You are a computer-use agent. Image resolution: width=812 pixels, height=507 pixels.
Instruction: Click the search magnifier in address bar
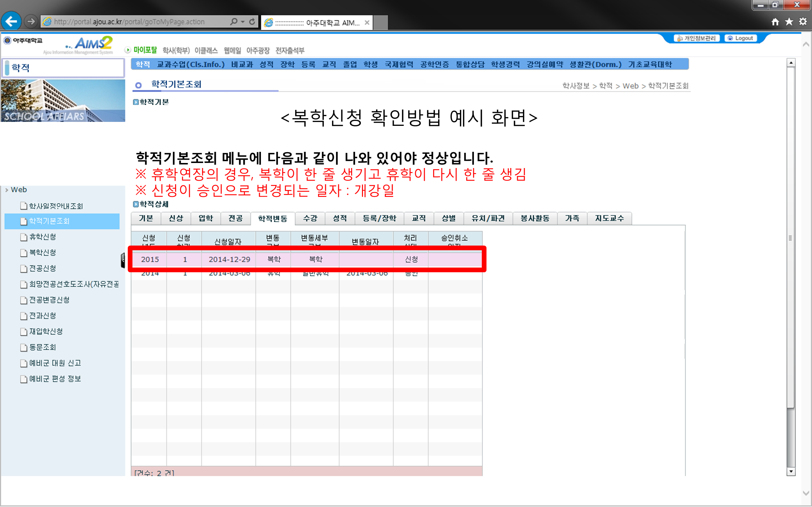coord(234,22)
